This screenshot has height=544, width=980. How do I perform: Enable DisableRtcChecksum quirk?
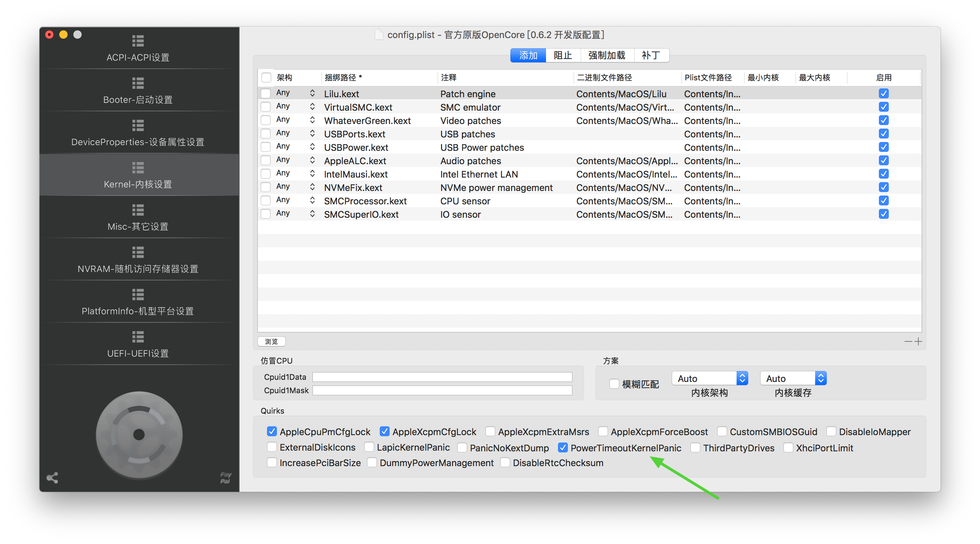click(505, 463)
